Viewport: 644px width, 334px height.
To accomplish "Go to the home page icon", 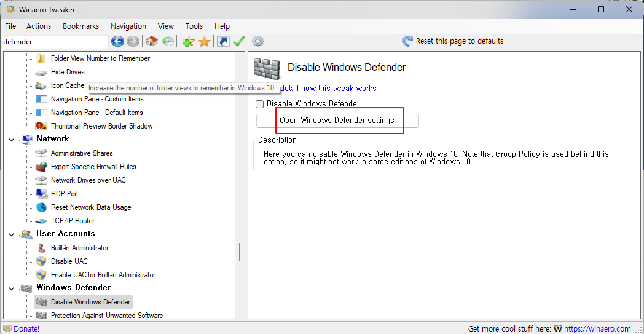I will pyautogui.click(x=152, y=41).
